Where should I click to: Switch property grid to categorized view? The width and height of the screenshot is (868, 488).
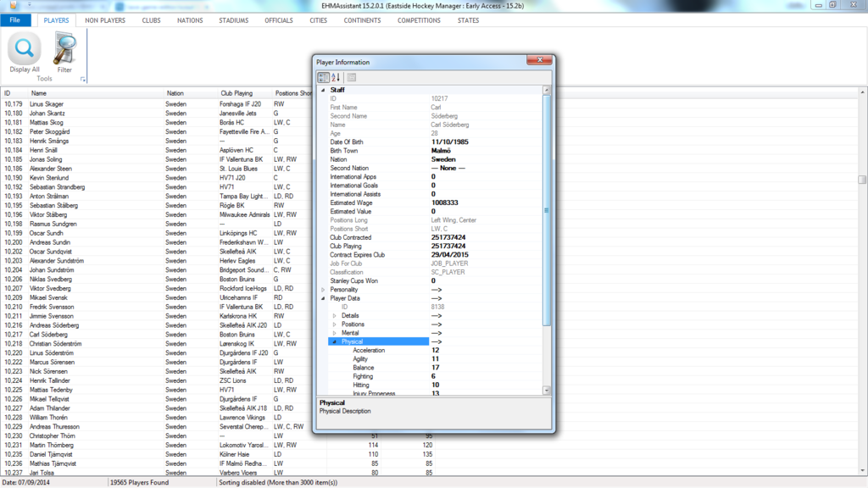click(322, 77)
